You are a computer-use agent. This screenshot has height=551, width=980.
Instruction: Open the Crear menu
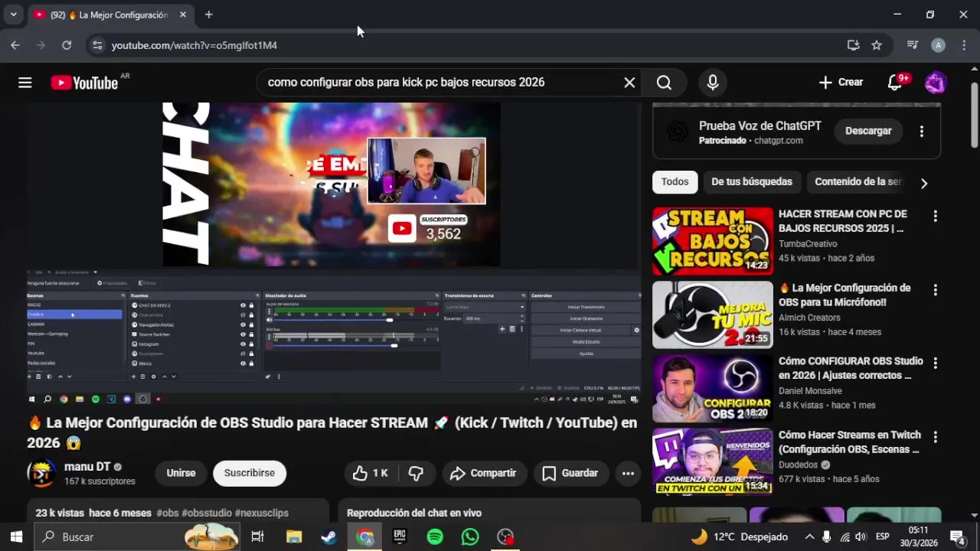[x=841, y=83]
